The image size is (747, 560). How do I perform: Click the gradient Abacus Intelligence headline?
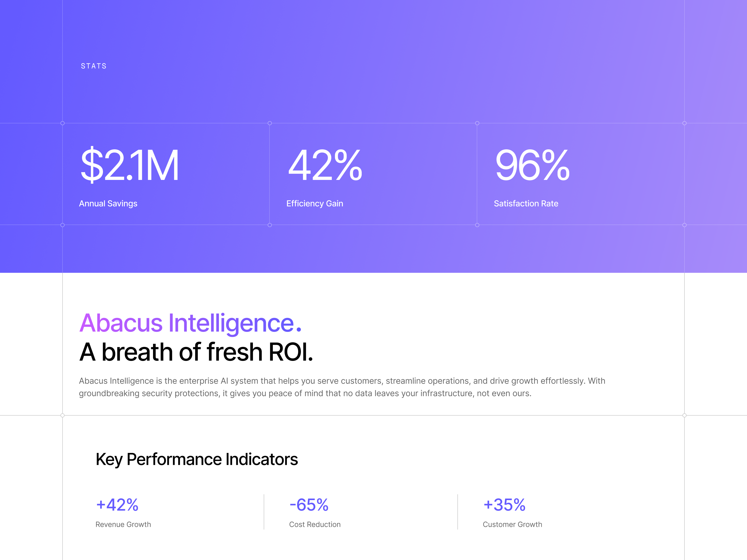tap(190, 323)
